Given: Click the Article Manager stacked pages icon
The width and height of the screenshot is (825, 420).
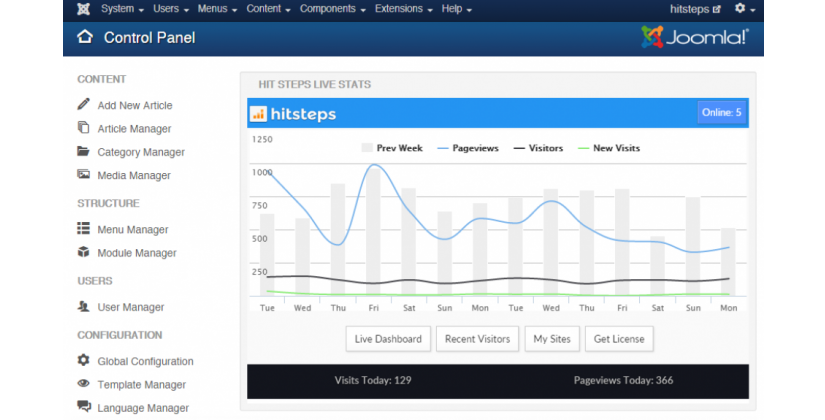Looking at the screenshot, I should pyautogui.click(x=83, y=127).
